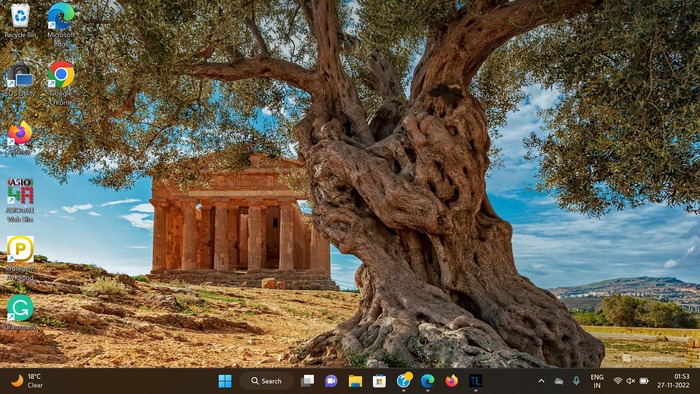The height and width of the screenshot is (394, 700).
Task: Click the microphone tray icon
Action: click(x=576, y=381)
